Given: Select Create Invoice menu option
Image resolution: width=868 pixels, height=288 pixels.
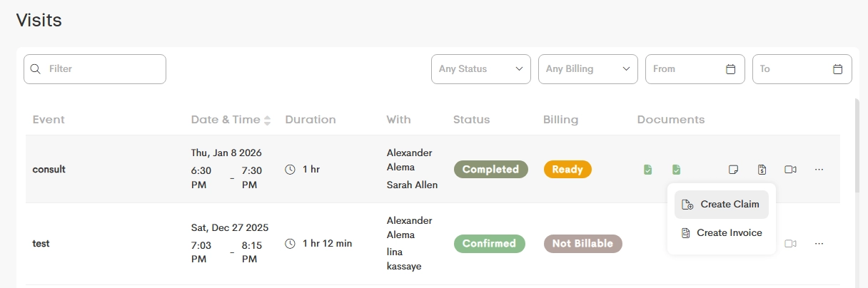Looking at the screenshot, I should click(x=721, y=233).
